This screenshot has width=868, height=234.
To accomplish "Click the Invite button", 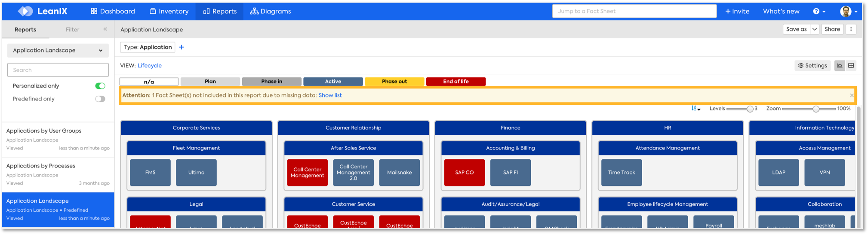I will click(737, 11).
